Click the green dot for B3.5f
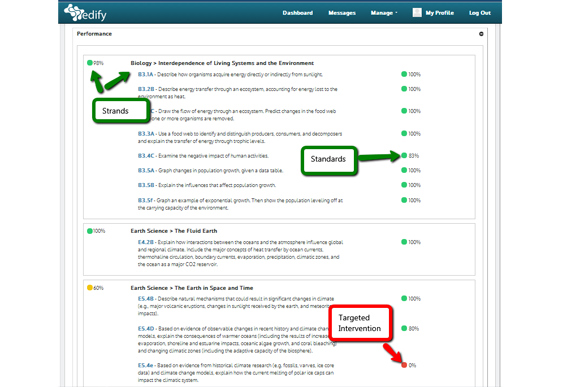Image resolution: width=580 pixels, height=387 pixels. pos(404,200)
